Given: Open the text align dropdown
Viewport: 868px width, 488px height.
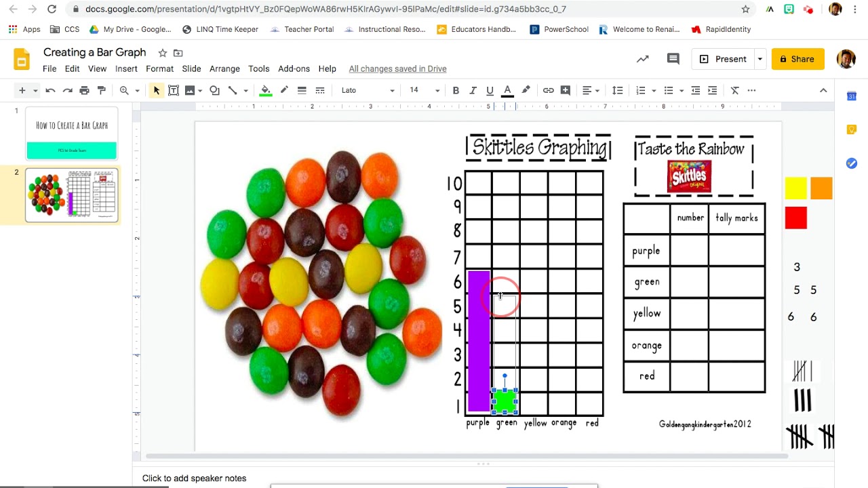Looking at the screenshot, I should (x=591, y=90).
